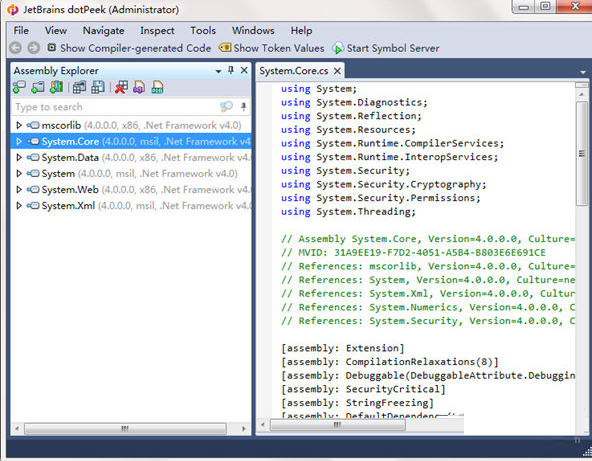Click the editor split handle above scrollbar

pos(581,85)
